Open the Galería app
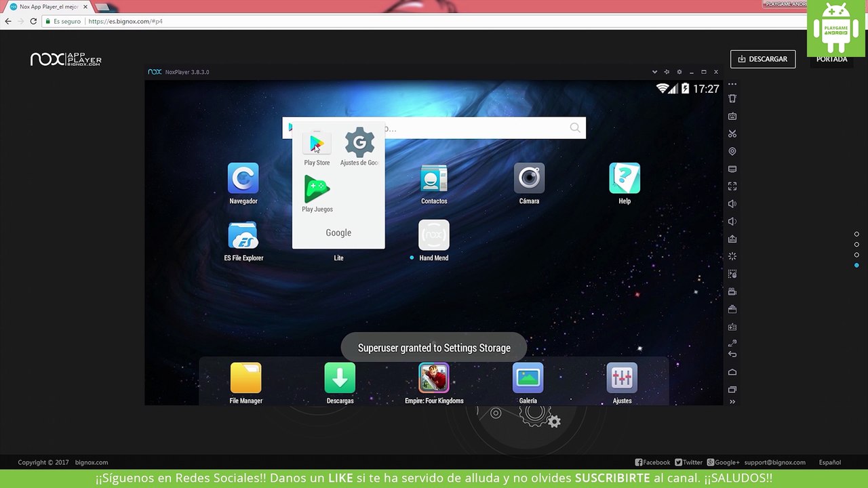 (528, 384)
